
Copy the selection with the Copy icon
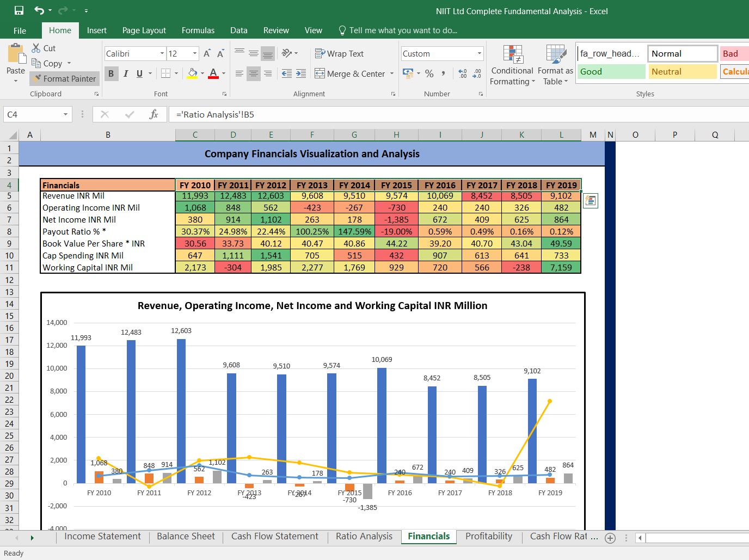(x=36, y=63)
